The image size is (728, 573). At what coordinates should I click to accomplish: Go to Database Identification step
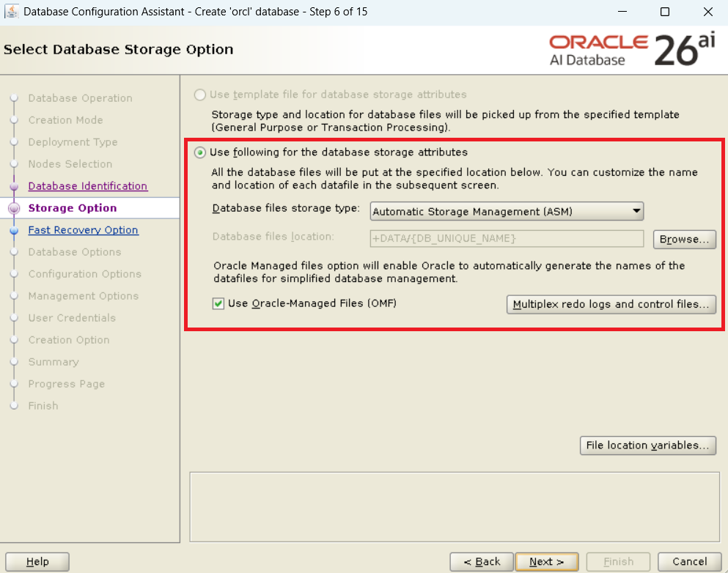pyautogui.click(x=88, y=186)
